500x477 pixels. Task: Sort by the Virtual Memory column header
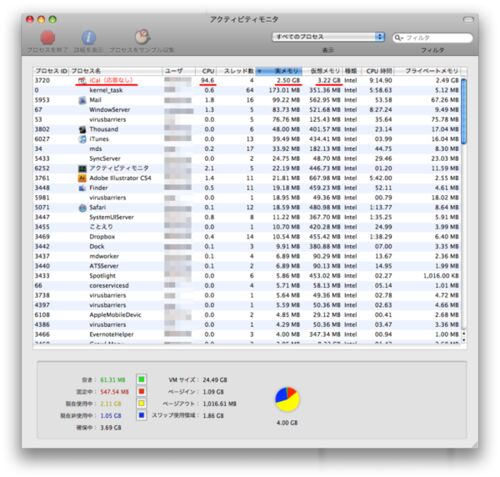pos(323,71)
